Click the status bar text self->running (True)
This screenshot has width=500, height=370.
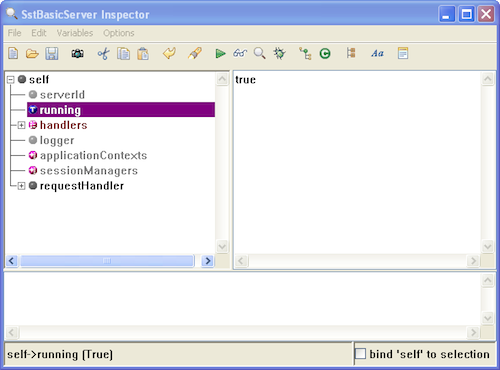60,354
